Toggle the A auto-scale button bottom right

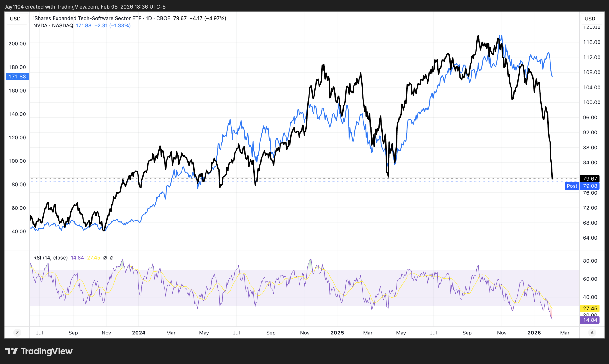coord(592,333)
